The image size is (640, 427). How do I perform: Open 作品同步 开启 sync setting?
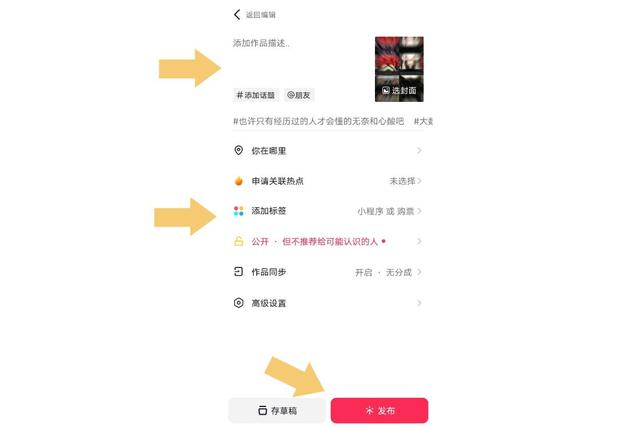click(x=328, y=272)
